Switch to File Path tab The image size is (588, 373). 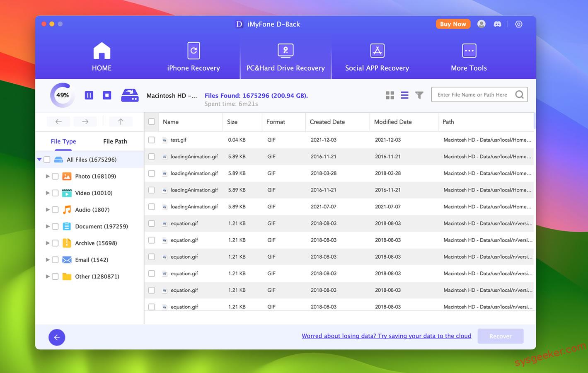point(115,141)
